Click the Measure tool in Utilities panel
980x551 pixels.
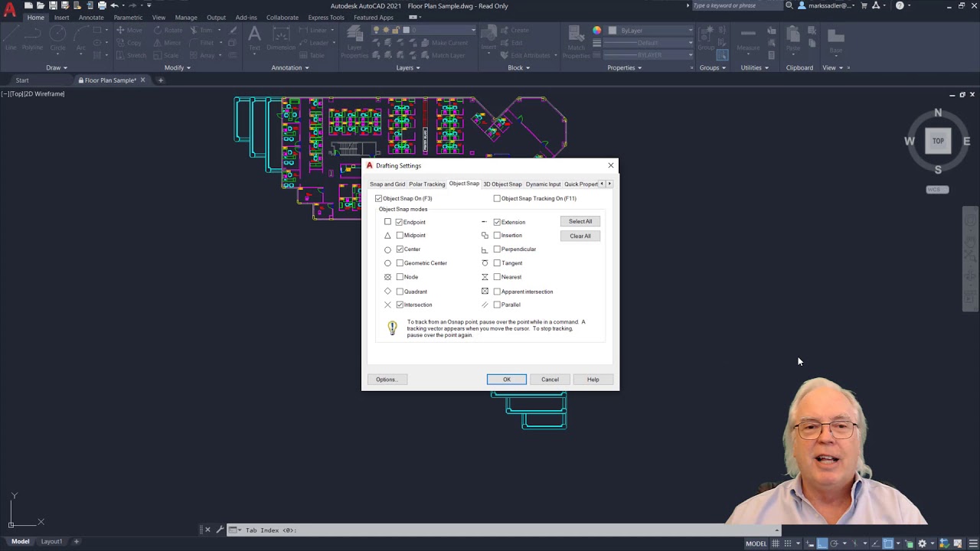pos(748,38)
